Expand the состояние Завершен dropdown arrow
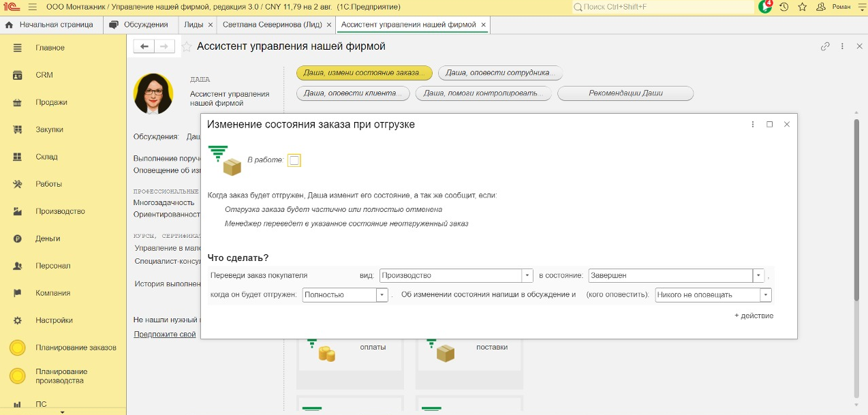 pyautogui.click(x=758, y=276)
